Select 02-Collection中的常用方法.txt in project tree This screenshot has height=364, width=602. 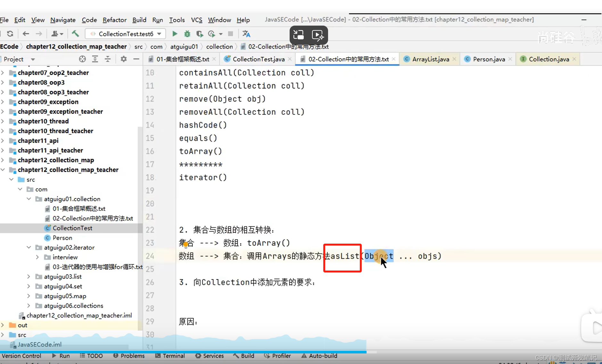tap(93, 218)
